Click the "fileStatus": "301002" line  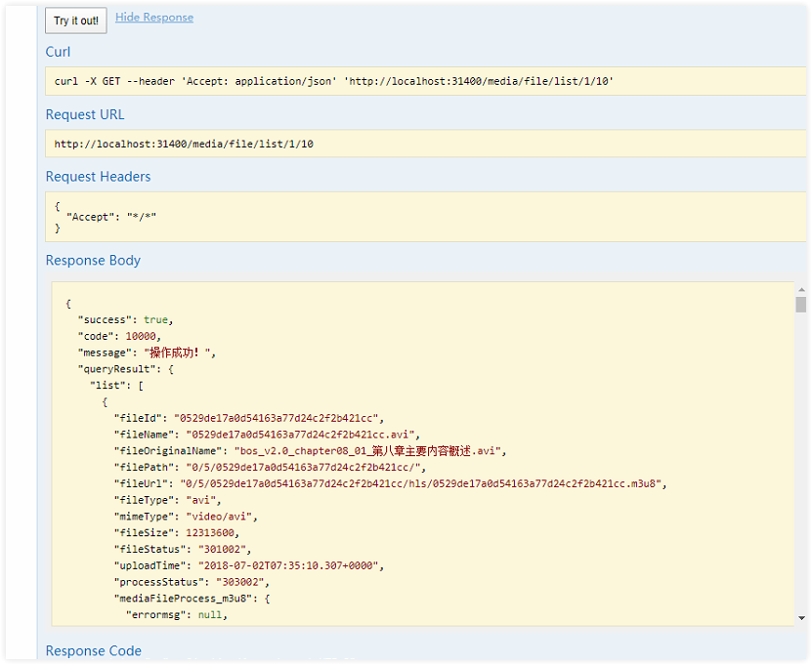(x=183, y=550)
